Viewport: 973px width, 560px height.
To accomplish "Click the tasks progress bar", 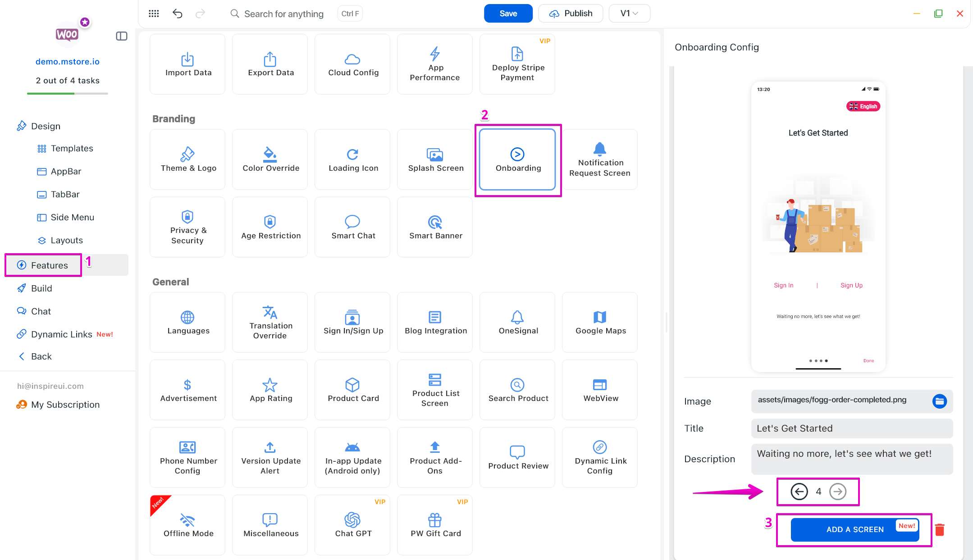I will pyautogui.click(x=68, y=93).
